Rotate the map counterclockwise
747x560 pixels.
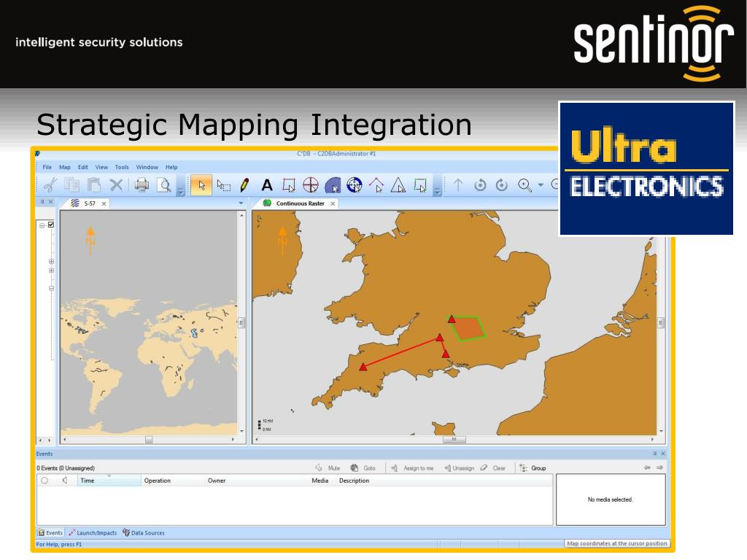pos(480,184)
